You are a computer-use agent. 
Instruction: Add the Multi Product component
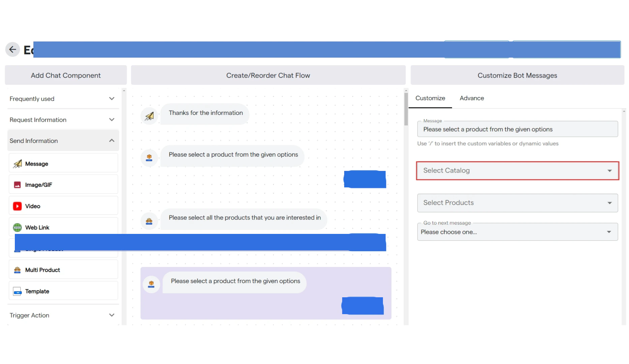tap(63, 270)
